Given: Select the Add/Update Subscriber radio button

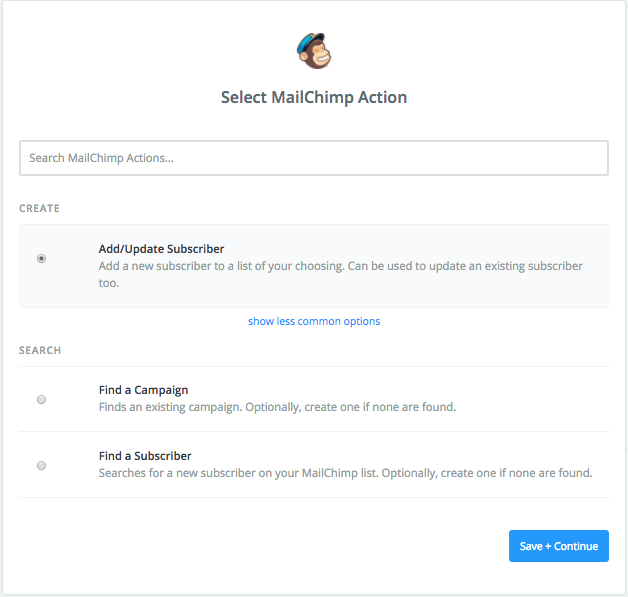Looking at the screenshot, I should point(41,258).
